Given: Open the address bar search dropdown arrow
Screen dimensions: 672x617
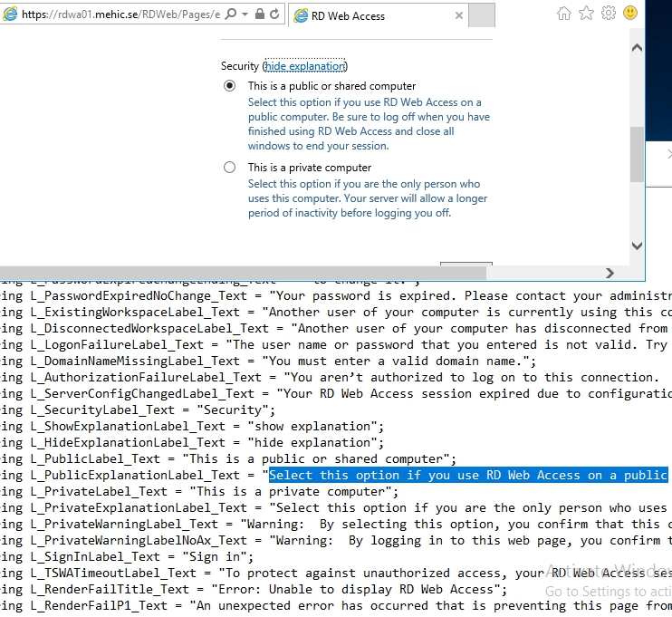Looking at the screenshot, I should coord(245,15).
